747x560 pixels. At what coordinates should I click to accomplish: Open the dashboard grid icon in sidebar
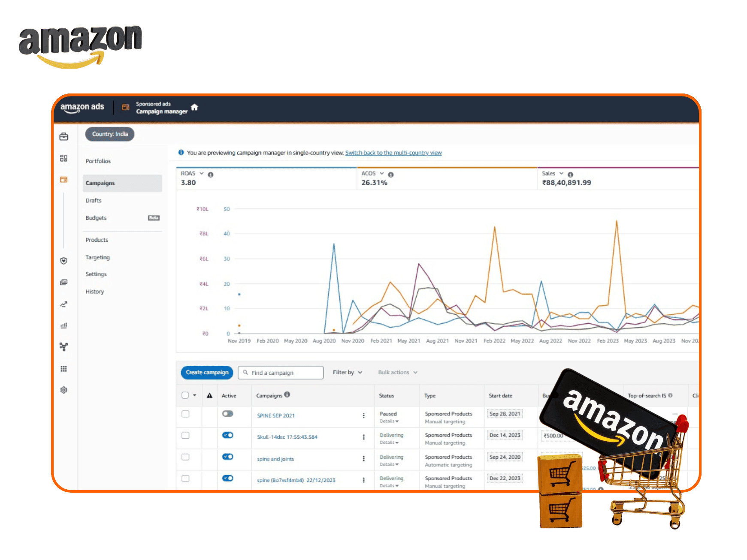64,158
